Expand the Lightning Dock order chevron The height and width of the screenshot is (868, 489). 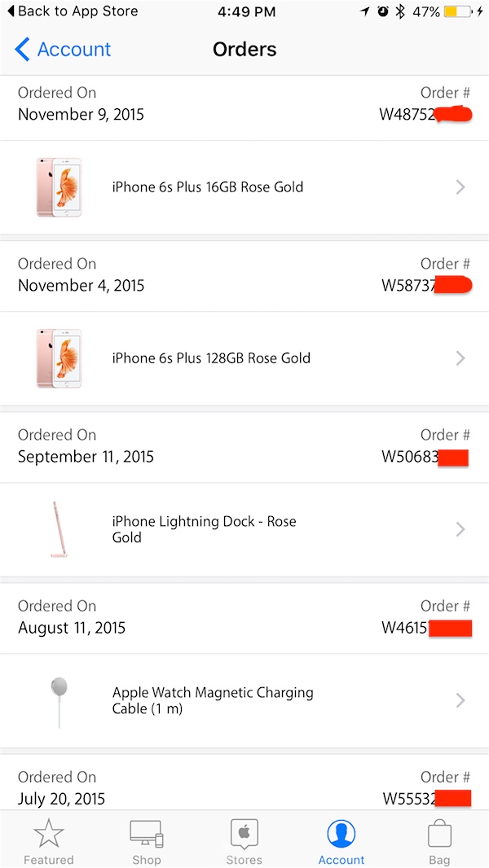pos(460,529)
